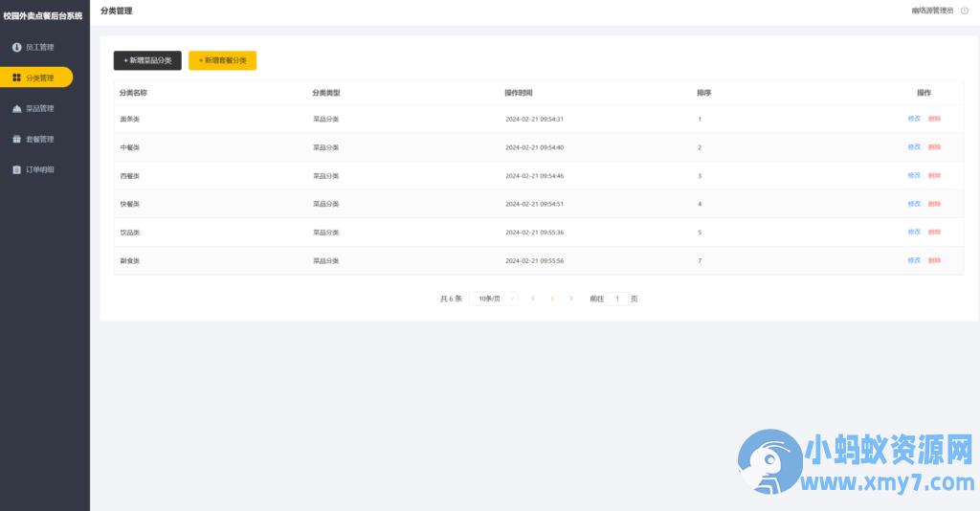This screenshot has height=511, width=980.
Task: Click the 前往 page jump input
Action: (x=617, y=299)
